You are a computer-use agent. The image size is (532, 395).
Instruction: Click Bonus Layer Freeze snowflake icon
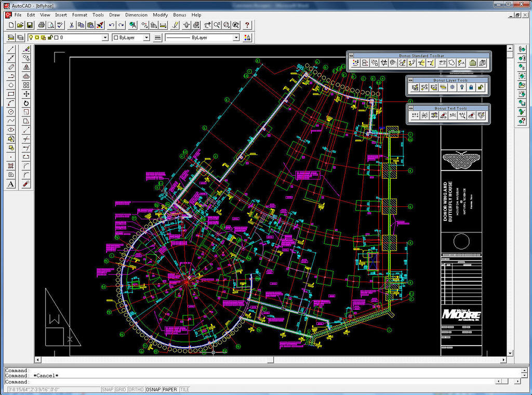pos(453,88)
